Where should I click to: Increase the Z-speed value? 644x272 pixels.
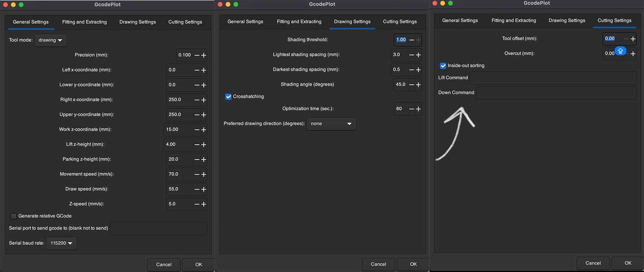point(204,204)
